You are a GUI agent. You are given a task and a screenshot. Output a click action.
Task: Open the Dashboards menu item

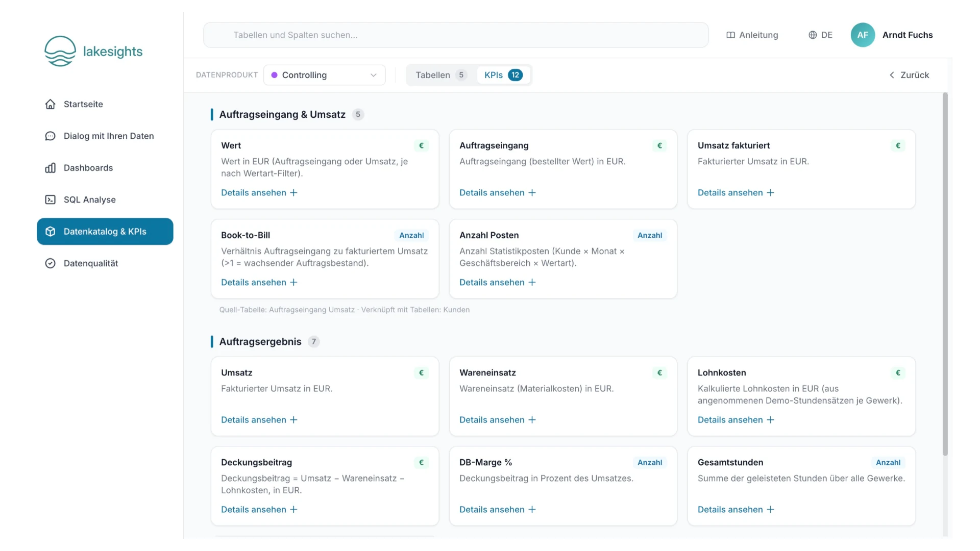tap(105, 168)
